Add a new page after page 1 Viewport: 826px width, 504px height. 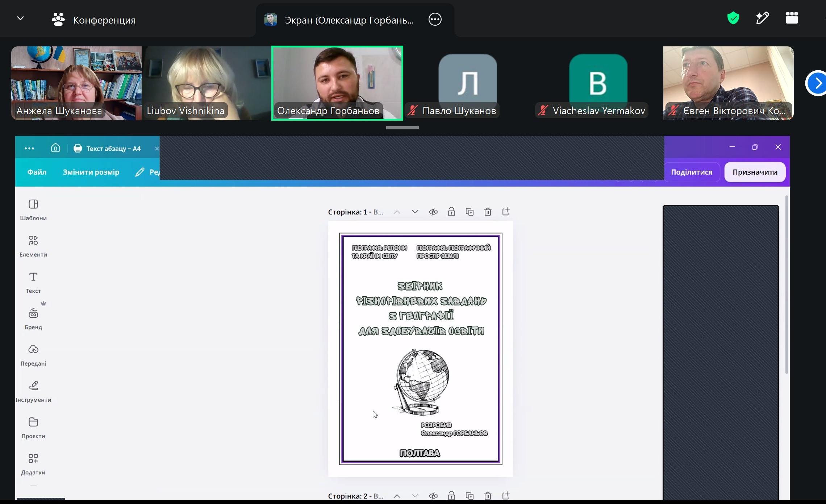506,211
